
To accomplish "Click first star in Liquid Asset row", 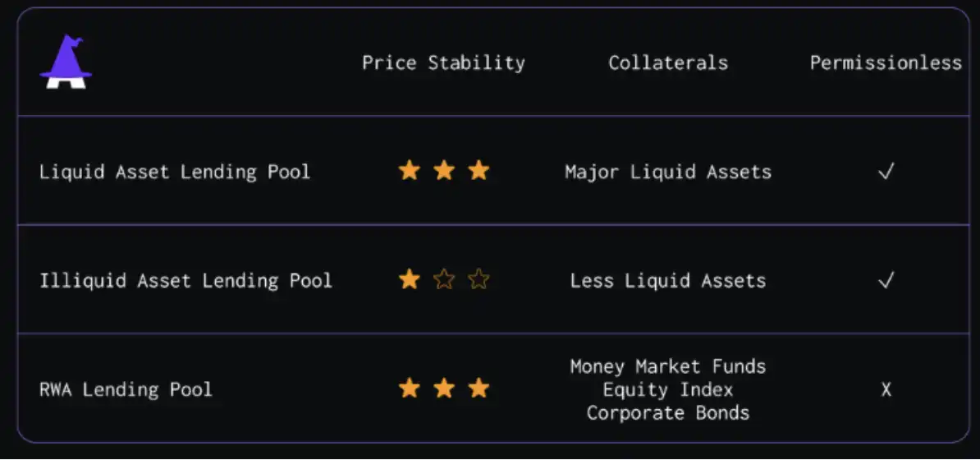I will (x=409, y=171).
